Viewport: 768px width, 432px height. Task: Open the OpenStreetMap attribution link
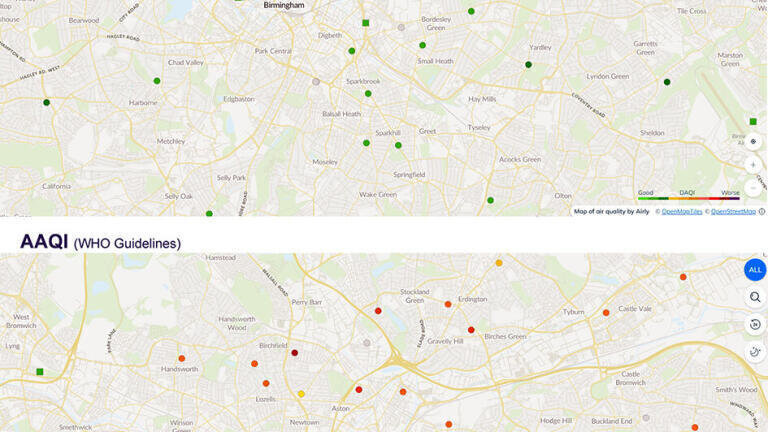tap(733, 212)
